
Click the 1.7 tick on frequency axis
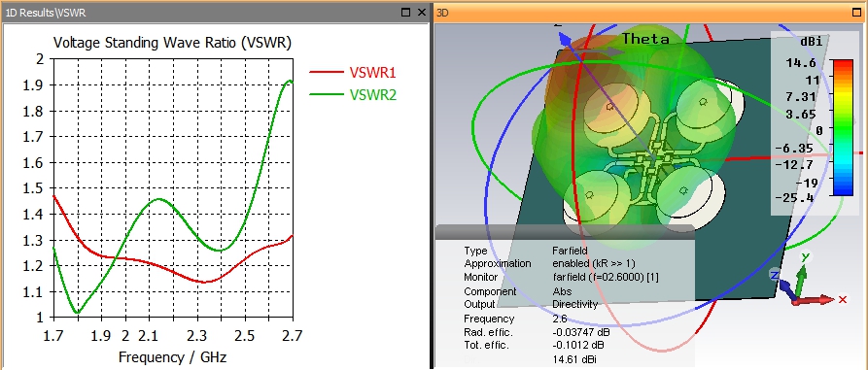[x=53, y=336]
